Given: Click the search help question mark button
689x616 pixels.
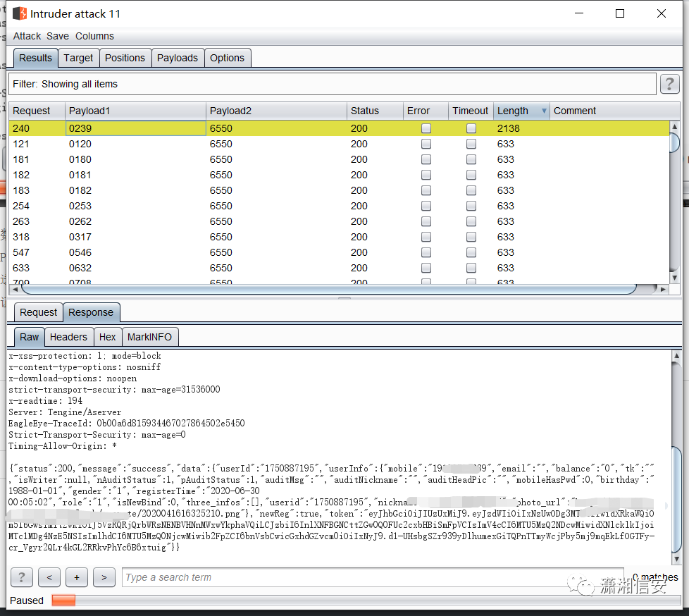Looking at the screenshot, I should click(x=22, y=577).
